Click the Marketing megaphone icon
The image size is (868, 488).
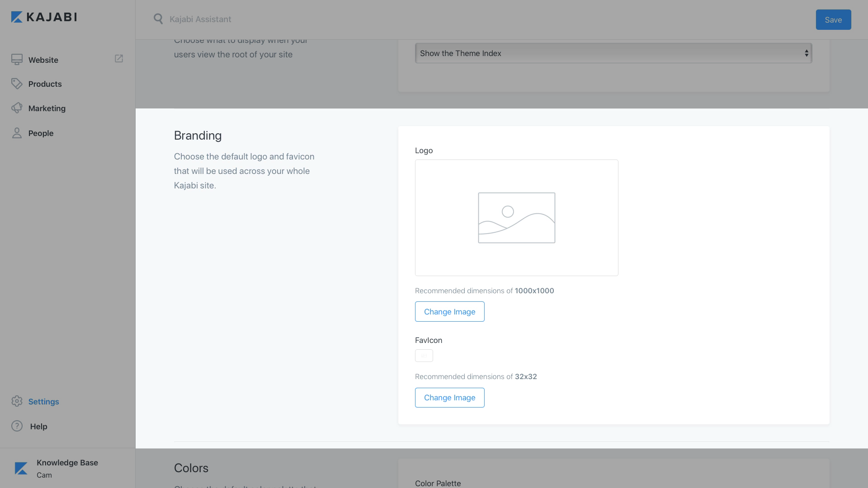click(x=17, y=108)
